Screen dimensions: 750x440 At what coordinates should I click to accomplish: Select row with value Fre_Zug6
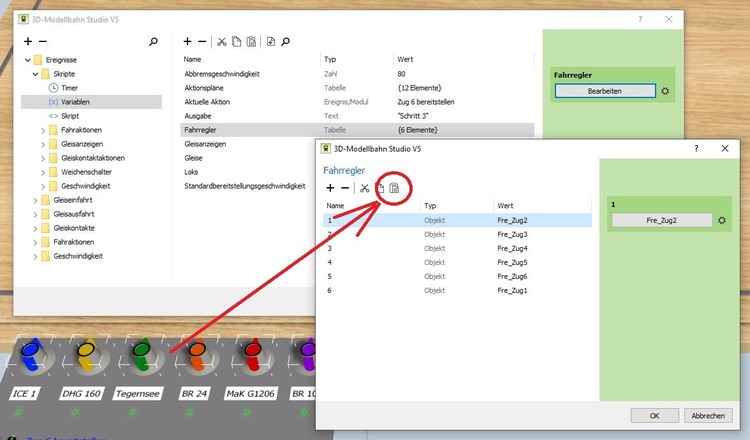coord(457,276)
